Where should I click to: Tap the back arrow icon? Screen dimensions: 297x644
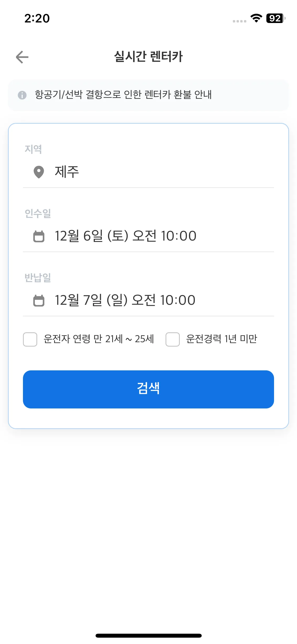point(22,57)
